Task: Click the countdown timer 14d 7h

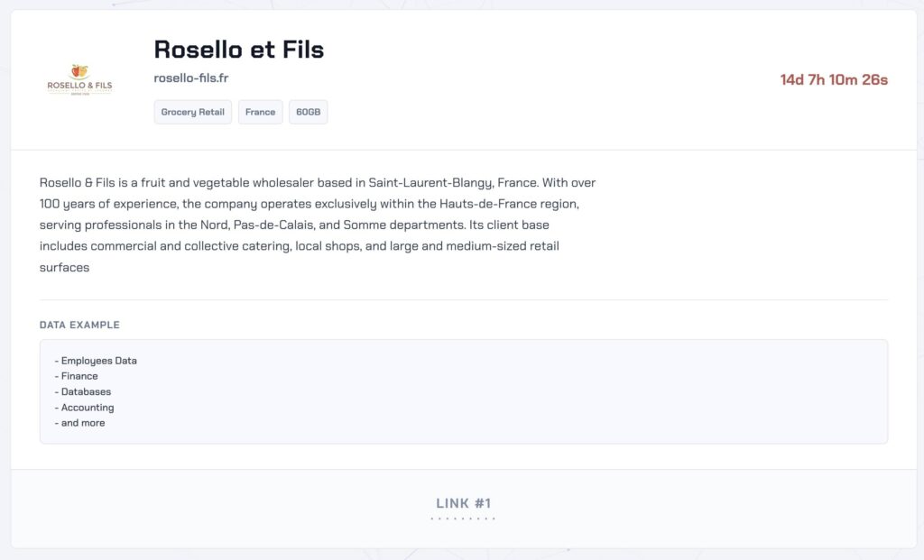Action: [834, 79]
